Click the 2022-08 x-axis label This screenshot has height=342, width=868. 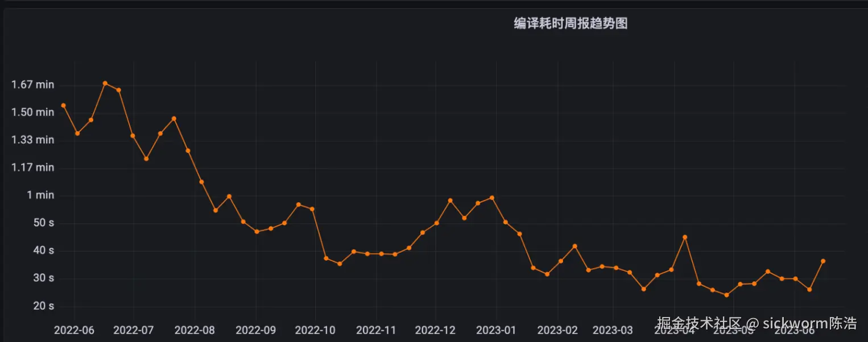195,330
